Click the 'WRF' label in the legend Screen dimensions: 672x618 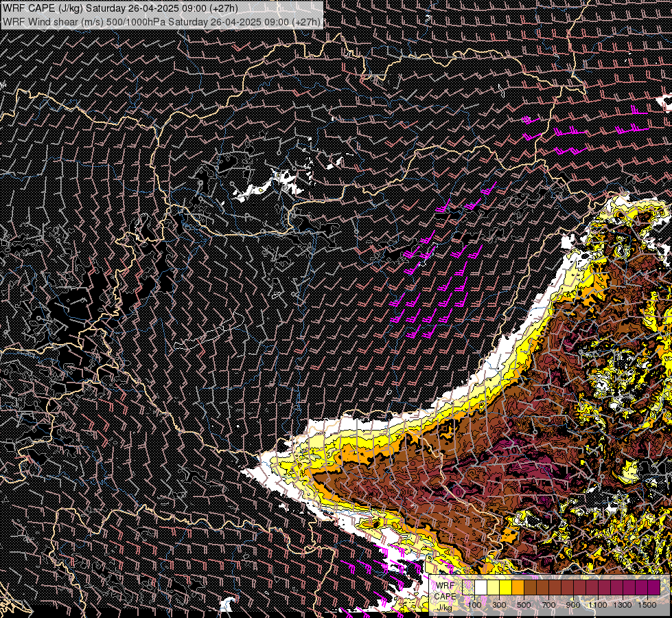[x=445, y=586]
